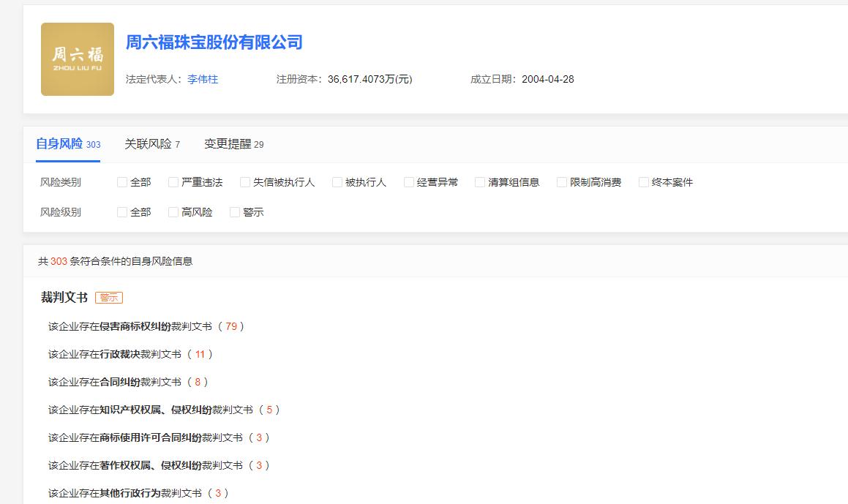Viewport: 848px width, 504px height.
Task: Enable the 失信被执行人 risk filter
Action: 245,181
